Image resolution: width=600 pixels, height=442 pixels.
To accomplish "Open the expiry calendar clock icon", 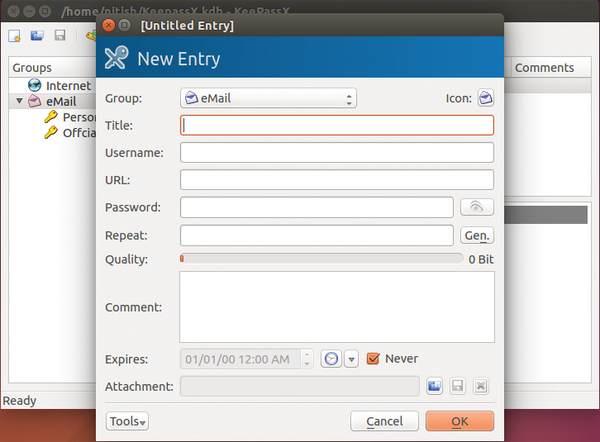I will click(x=331, y=359).
